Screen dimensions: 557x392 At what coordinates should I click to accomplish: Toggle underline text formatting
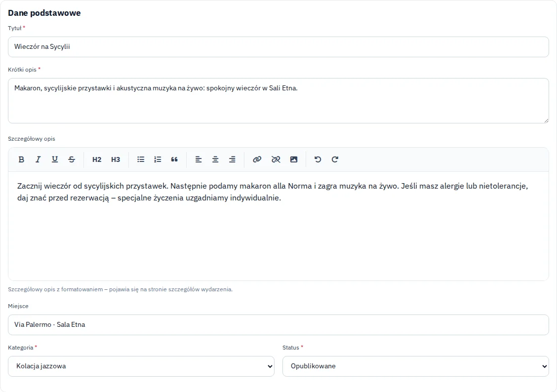[x=55, y=159]
